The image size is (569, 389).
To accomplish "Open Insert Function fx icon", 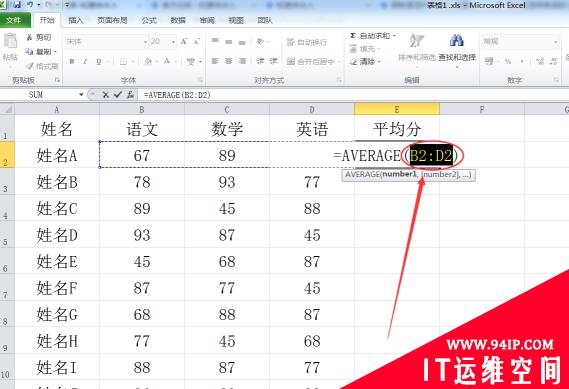I will click(x=130, y=95).
